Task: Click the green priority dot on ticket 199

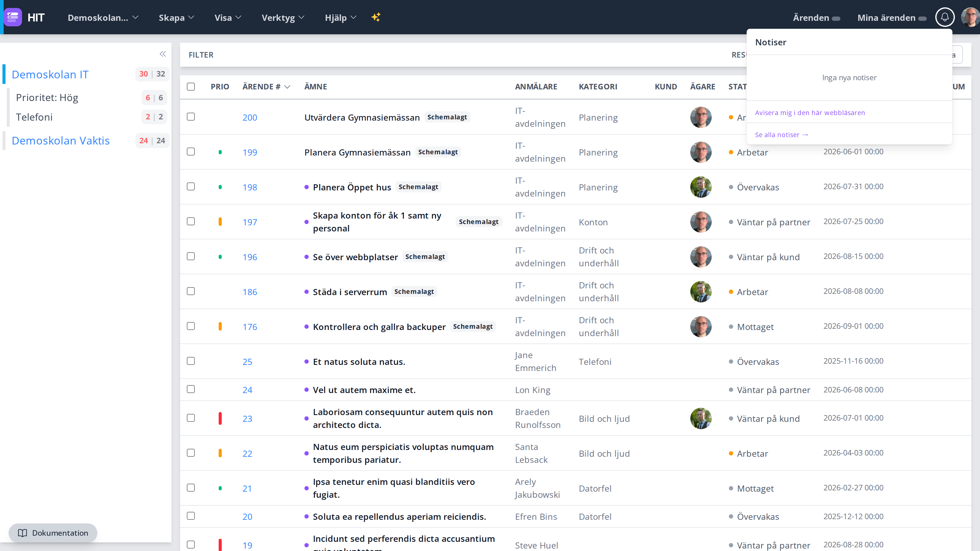Action: coord(220,152)
